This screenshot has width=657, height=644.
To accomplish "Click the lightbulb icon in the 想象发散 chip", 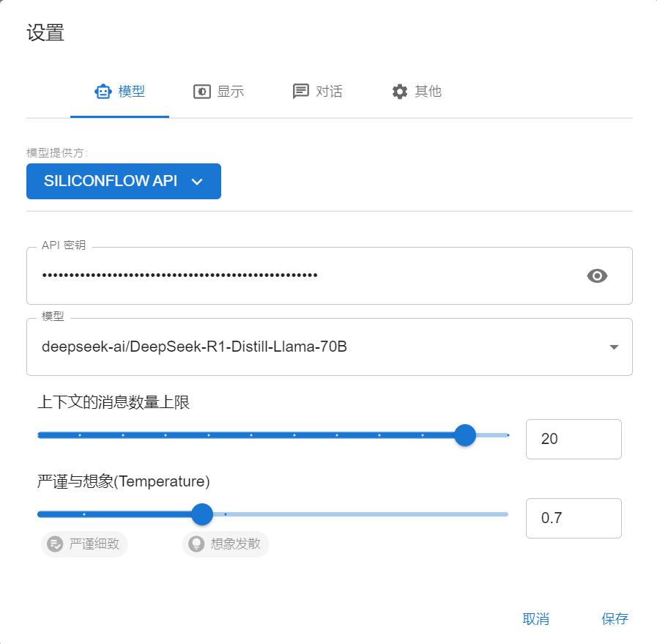I will point(196,544).
